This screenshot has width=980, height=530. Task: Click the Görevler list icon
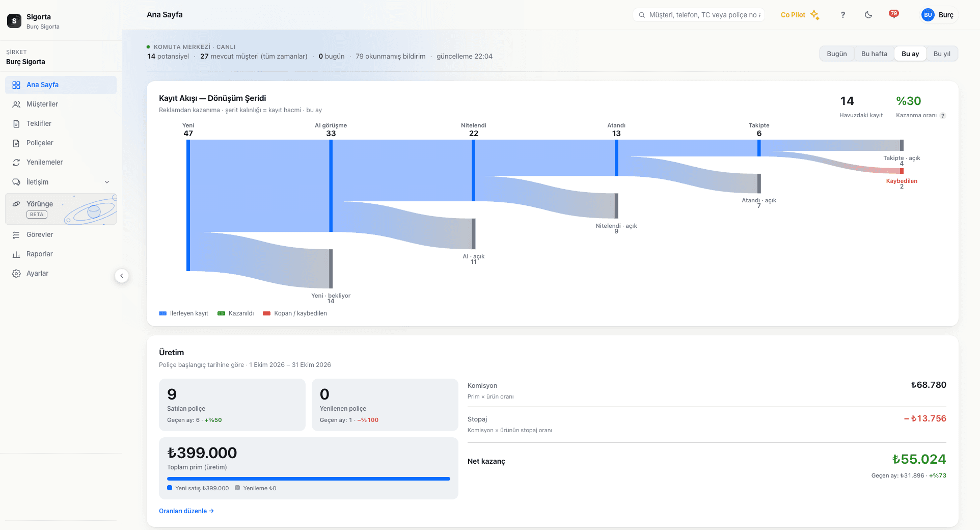[16, 235]
